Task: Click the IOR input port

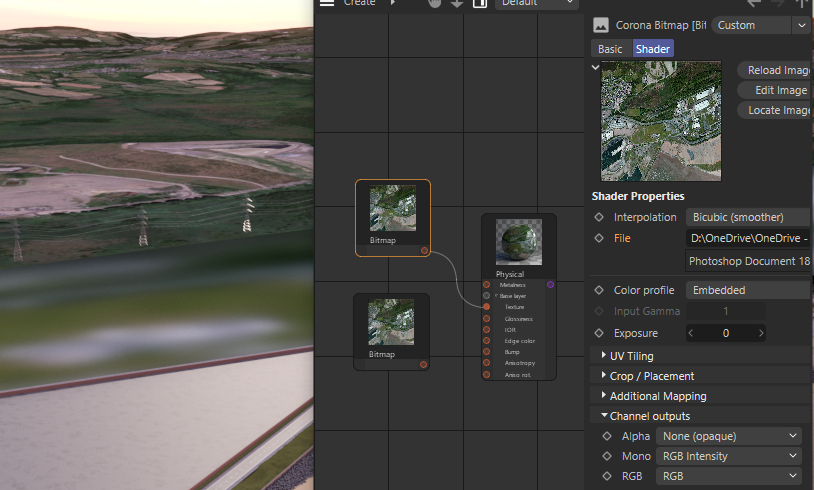Action: pos(486,330)
